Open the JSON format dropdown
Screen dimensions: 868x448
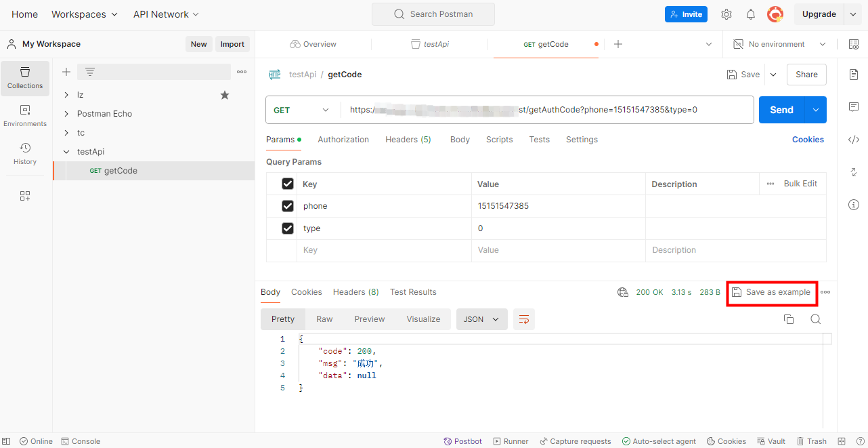[482, 319]
